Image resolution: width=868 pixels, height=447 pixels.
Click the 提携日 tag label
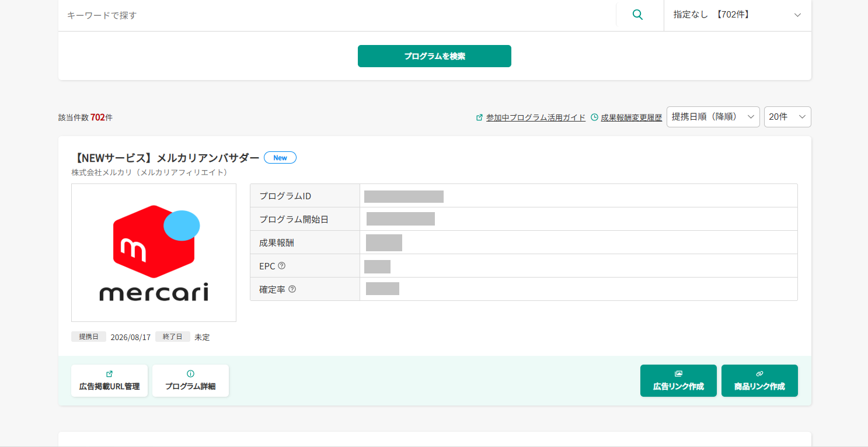(89, 337)
